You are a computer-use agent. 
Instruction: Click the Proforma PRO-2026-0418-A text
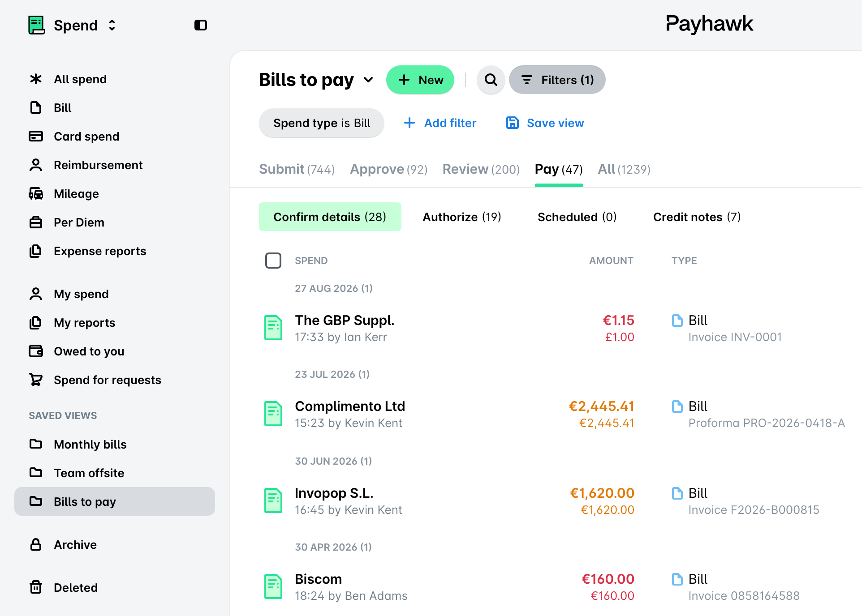point(767,423)
